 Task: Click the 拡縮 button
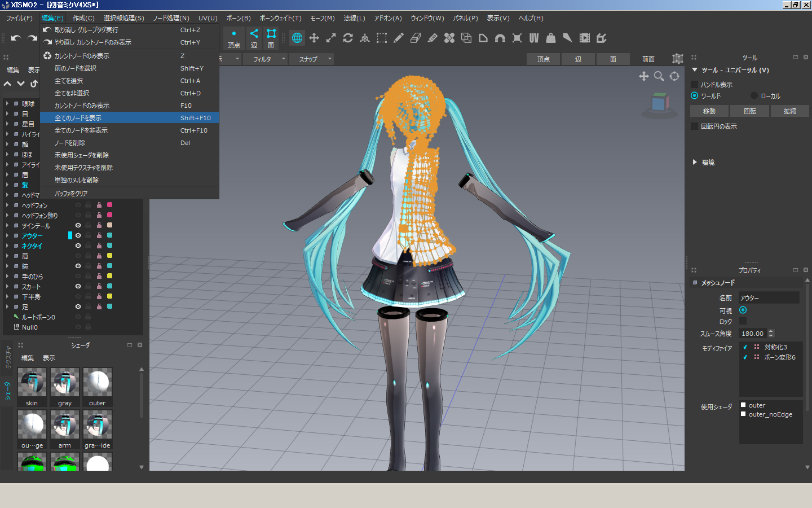(x=790, y=111)
